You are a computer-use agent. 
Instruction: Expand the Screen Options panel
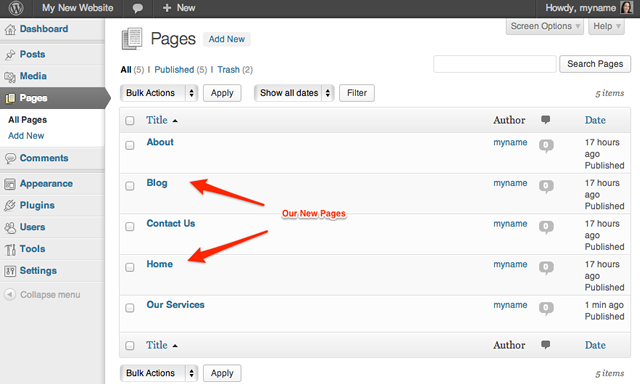coord(544,27)
